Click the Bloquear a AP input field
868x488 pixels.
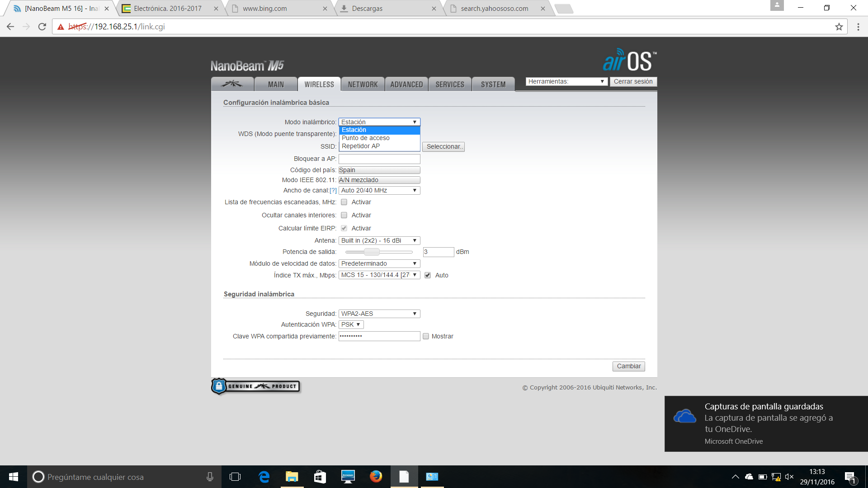click(x=379, y=159)
